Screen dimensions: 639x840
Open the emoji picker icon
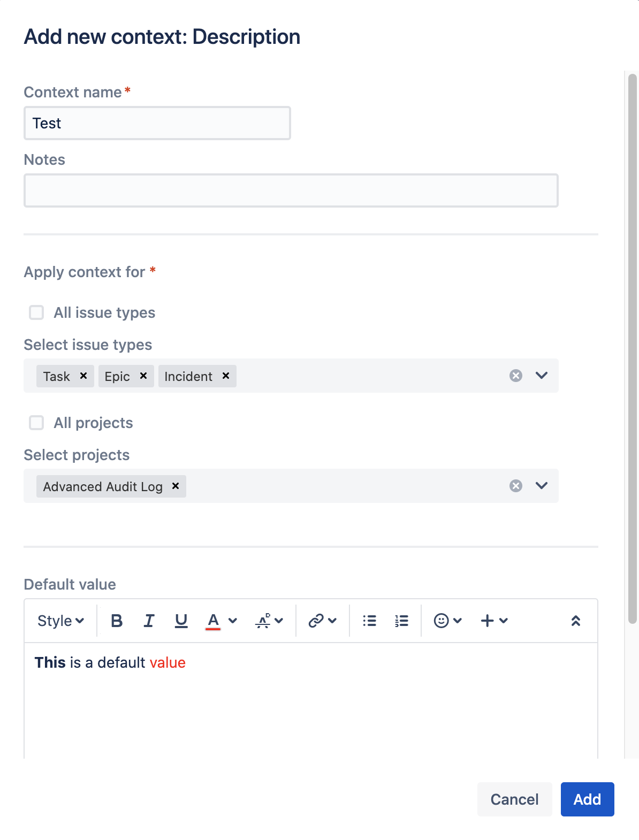click(447, 621)
